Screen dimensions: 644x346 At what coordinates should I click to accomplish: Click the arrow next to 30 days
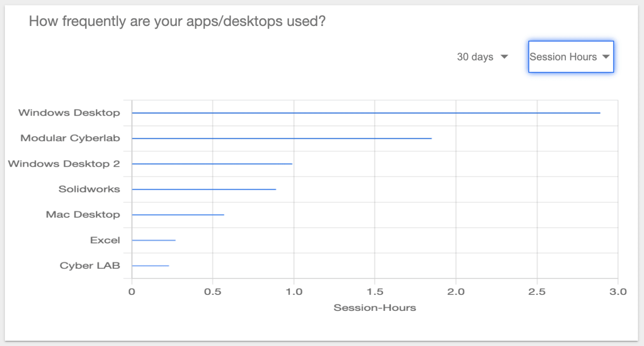[x=504, y=57]
